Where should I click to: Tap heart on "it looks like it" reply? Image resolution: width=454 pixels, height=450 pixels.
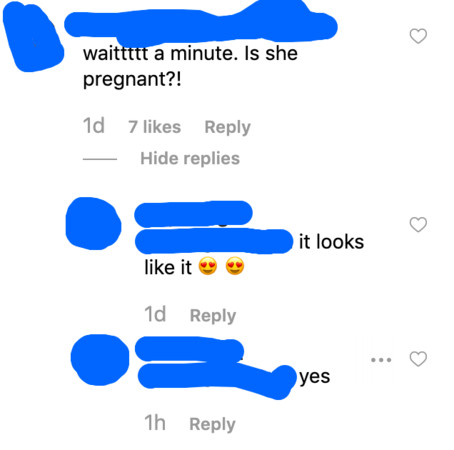tap(418, 224)
